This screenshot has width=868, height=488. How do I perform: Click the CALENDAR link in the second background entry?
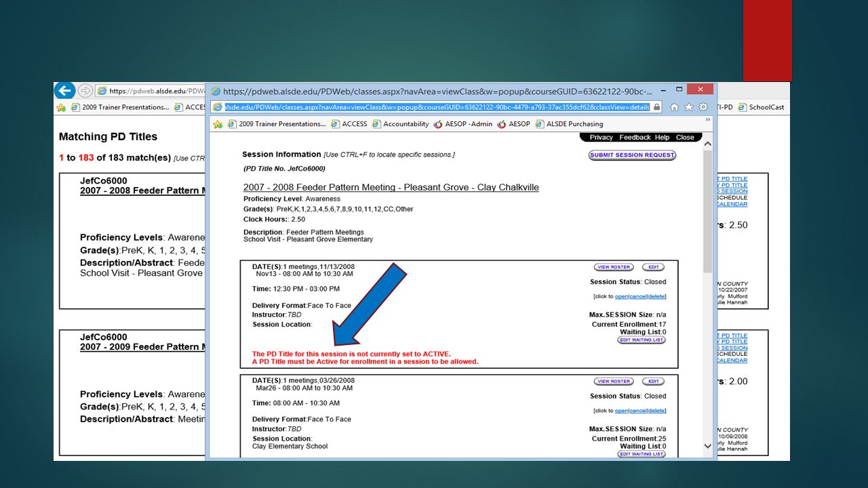(x=731, y=361)
